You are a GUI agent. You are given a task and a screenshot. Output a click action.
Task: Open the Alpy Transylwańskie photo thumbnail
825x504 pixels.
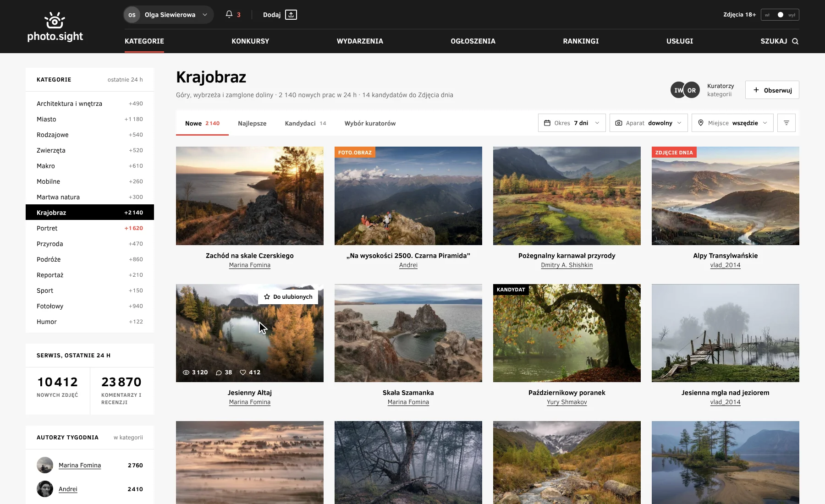[726, 196]
